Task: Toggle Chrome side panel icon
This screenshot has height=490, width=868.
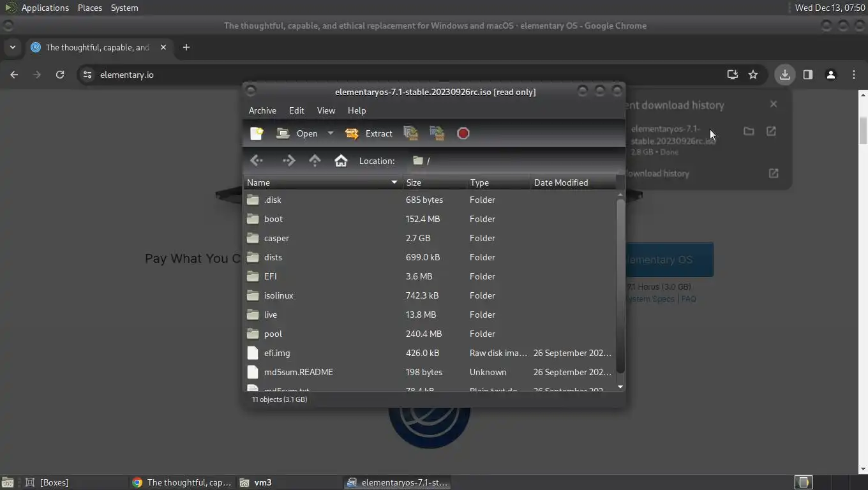Action: point(808,75)
